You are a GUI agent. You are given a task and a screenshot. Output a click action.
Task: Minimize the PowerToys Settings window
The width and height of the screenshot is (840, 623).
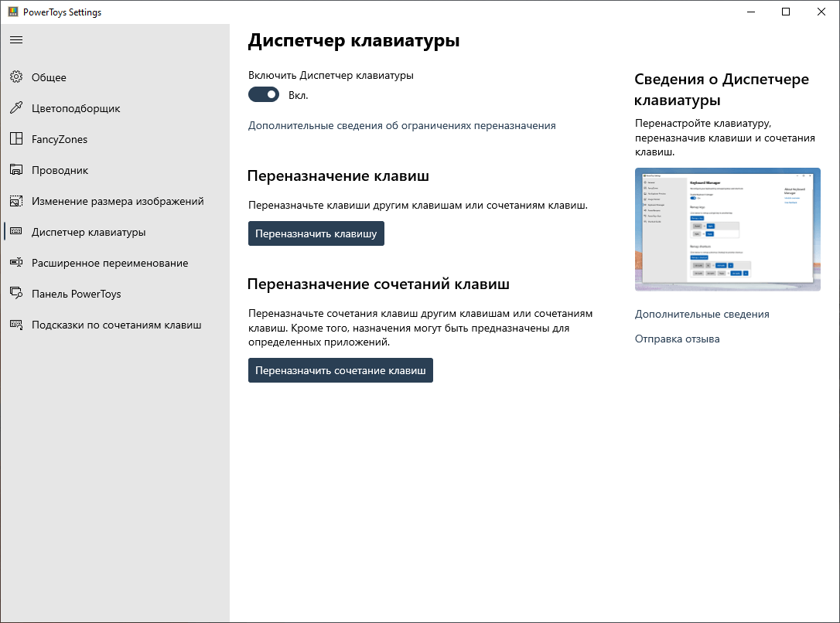(751, 12)
